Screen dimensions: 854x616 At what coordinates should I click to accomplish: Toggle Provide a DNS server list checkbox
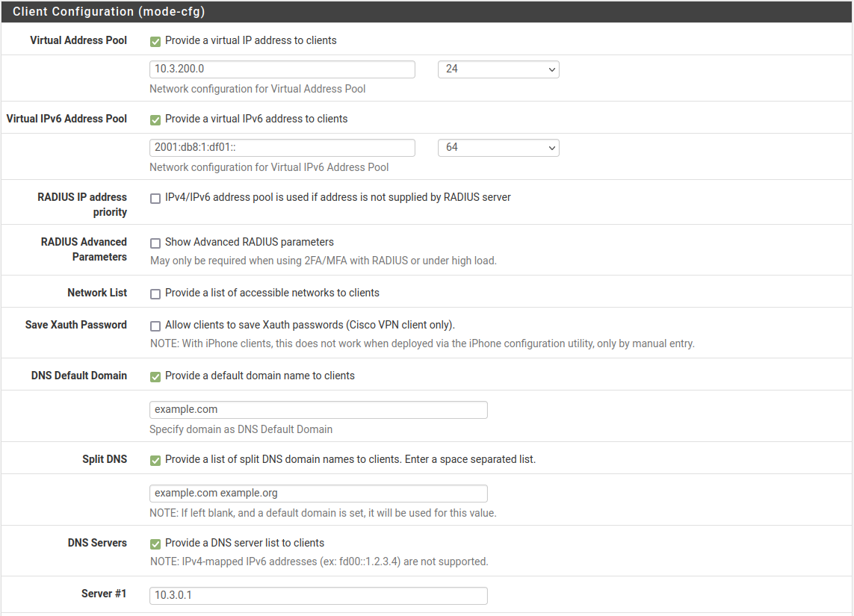155,544
